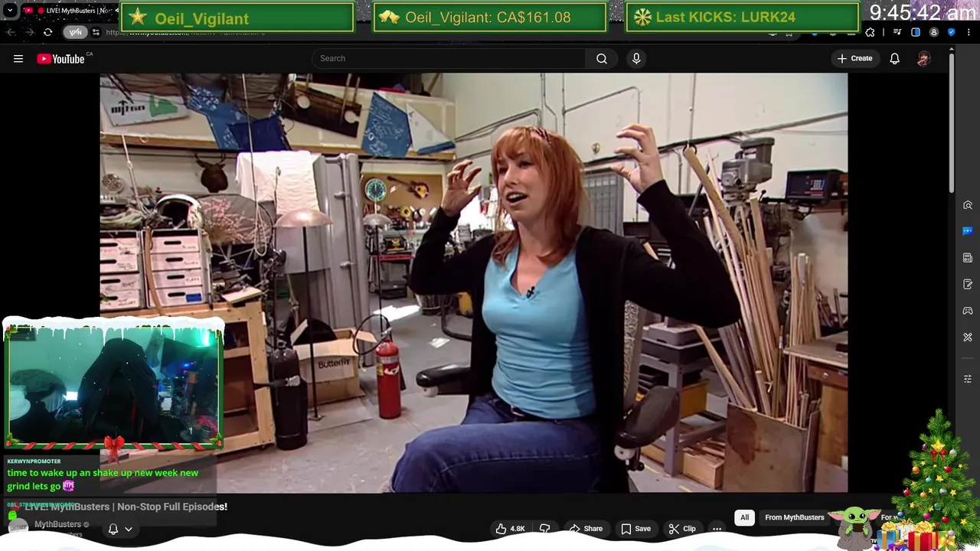
Task: Click the video title 'MythBusters | Non-Stop Full Episodes!'
Action: pyautogui.click(x=139, y=507)
